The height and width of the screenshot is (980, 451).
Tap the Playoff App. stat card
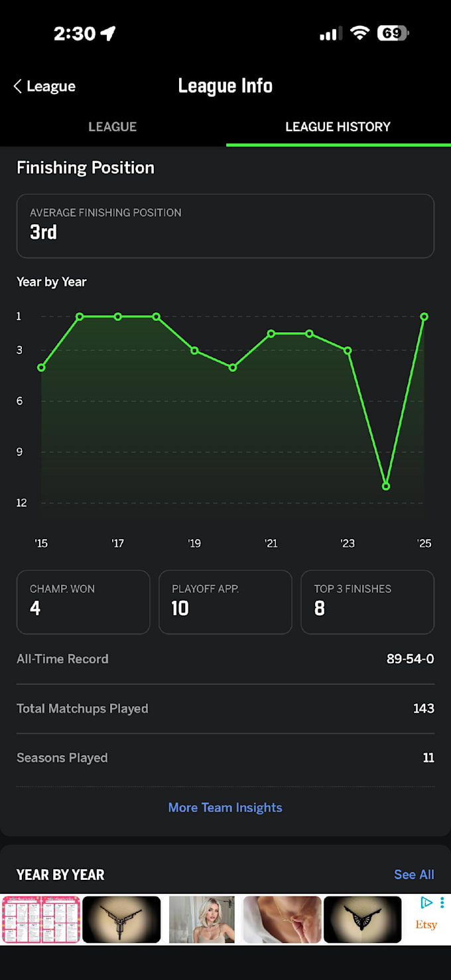click(x=225, y=602)
